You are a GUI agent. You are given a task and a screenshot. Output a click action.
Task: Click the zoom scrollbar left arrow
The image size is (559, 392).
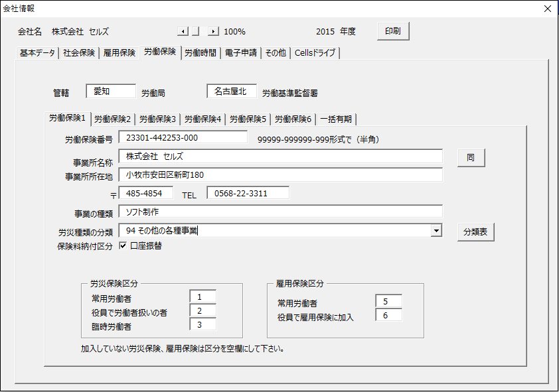pyautogui.click(x=182, y=31)
